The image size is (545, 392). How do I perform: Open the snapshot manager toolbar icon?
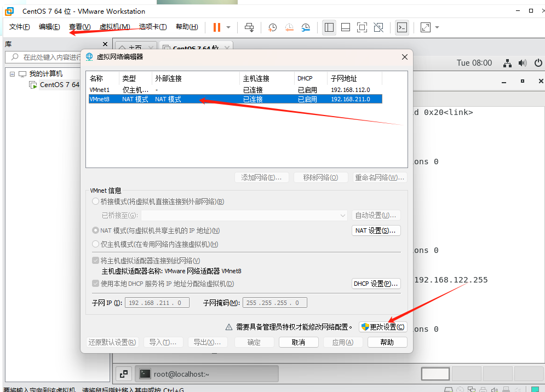306,27
